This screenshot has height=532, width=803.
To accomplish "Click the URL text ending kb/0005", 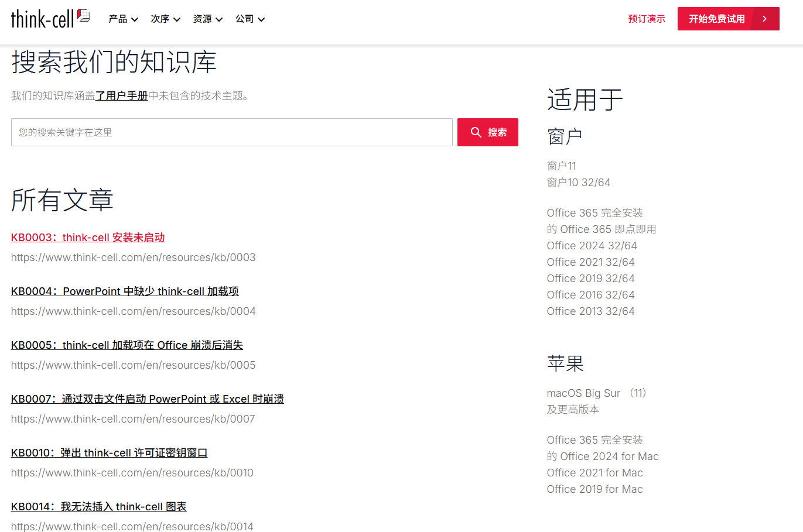I will [x=134, y=365].
